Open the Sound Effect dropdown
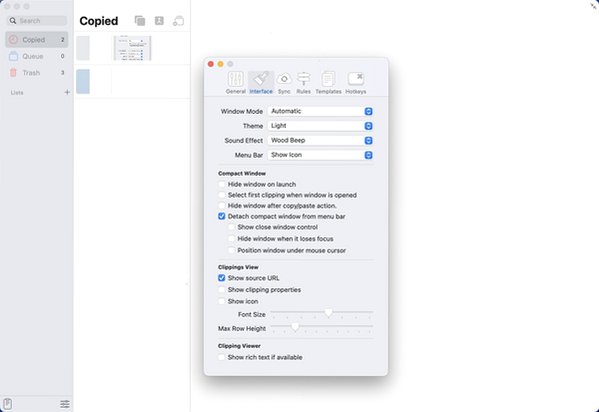Viewport: 599px width, 412px height. [320, 140]
